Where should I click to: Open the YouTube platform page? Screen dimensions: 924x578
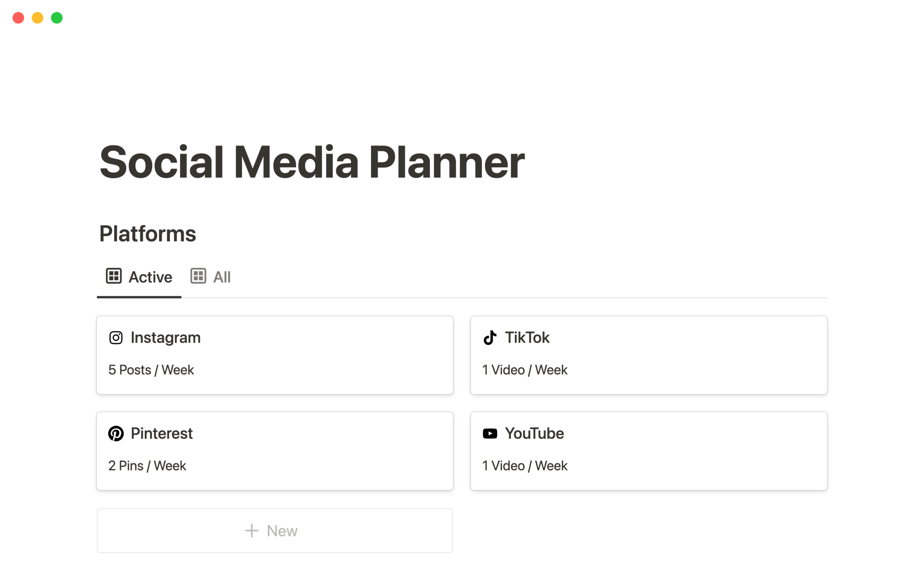point(534,433)
